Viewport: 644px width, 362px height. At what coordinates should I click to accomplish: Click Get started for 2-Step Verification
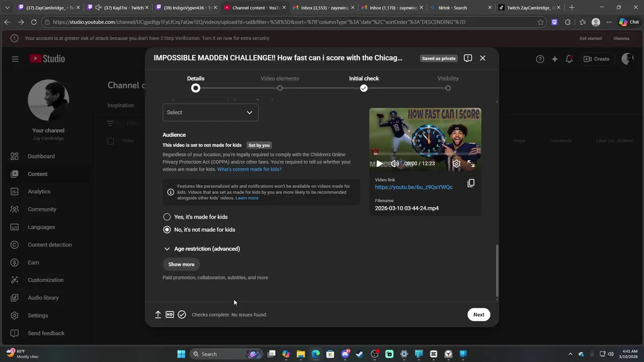[590, 38]
